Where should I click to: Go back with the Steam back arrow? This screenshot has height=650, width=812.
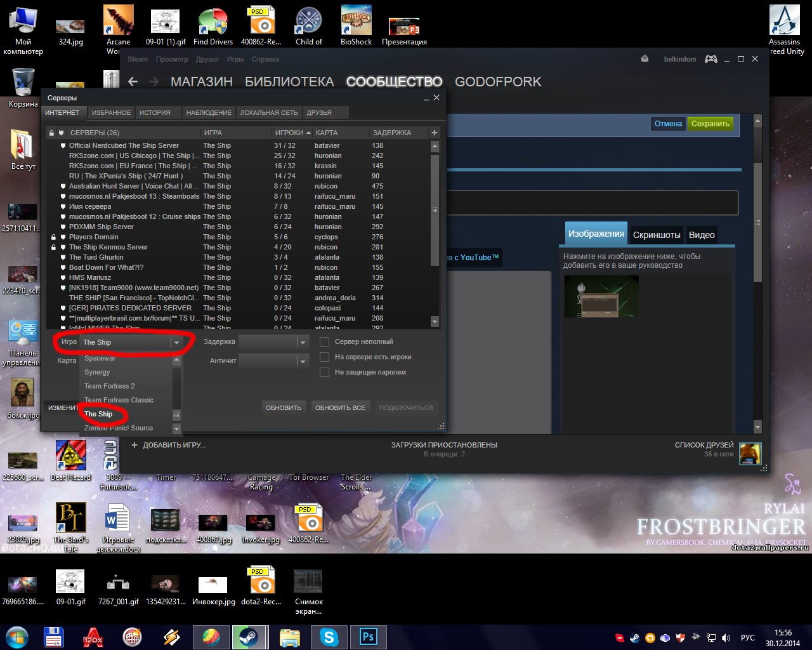coord(133,81)
